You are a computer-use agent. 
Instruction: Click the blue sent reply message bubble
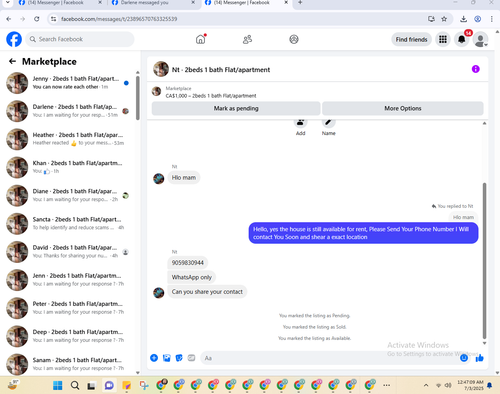point(363,233)
